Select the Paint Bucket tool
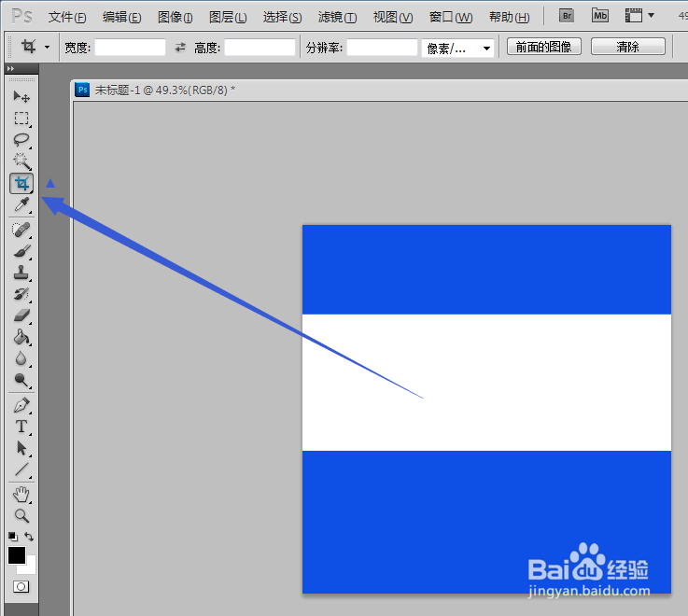688x616 pixels. (x=21, y=337)
